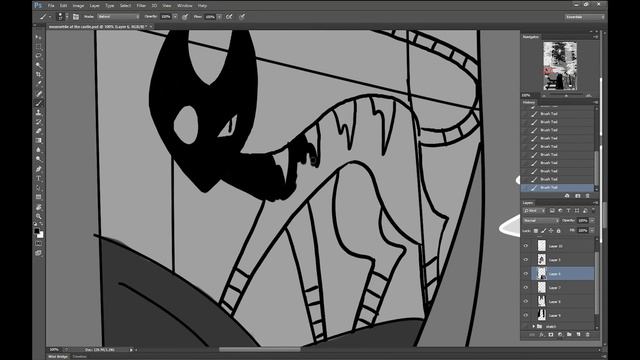The width and height of the screenshot is (640, 360).
Task: Select the Blur tool
Action: tap(38, 150)
